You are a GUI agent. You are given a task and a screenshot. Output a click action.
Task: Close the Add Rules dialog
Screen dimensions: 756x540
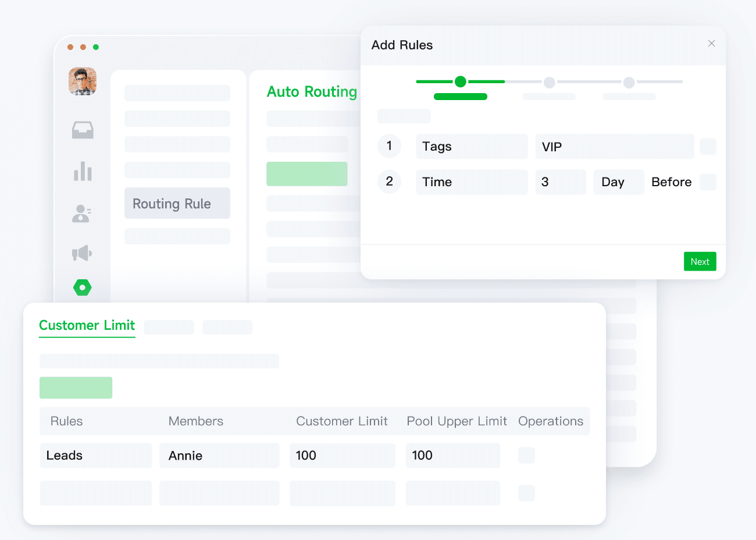711,44
